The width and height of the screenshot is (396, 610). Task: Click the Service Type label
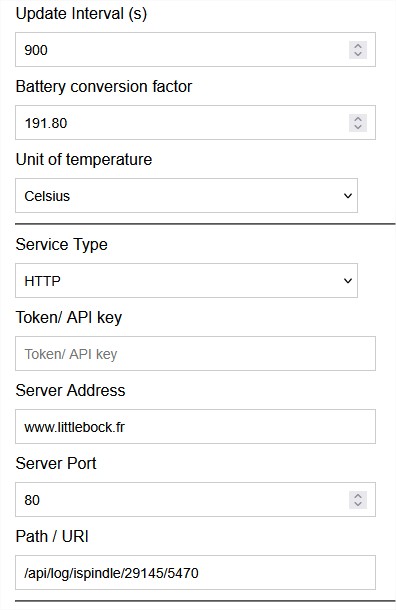[x=61, y=245]
